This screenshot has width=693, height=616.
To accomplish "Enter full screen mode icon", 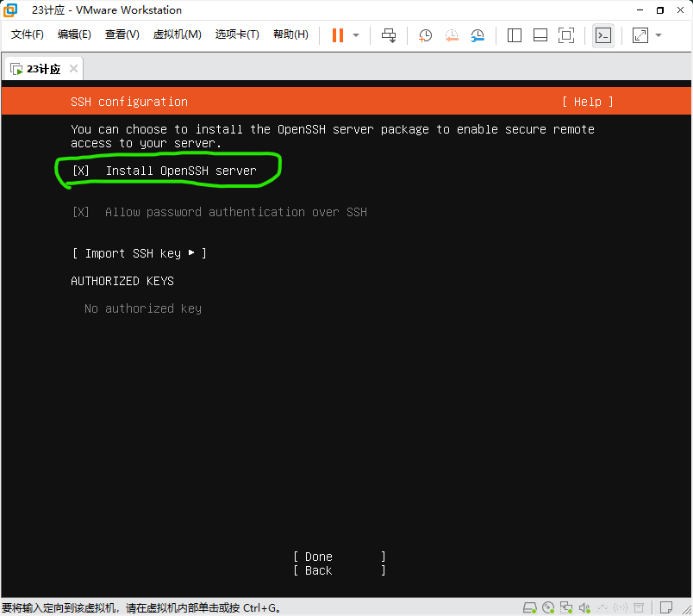I will [x=566, y=35].
